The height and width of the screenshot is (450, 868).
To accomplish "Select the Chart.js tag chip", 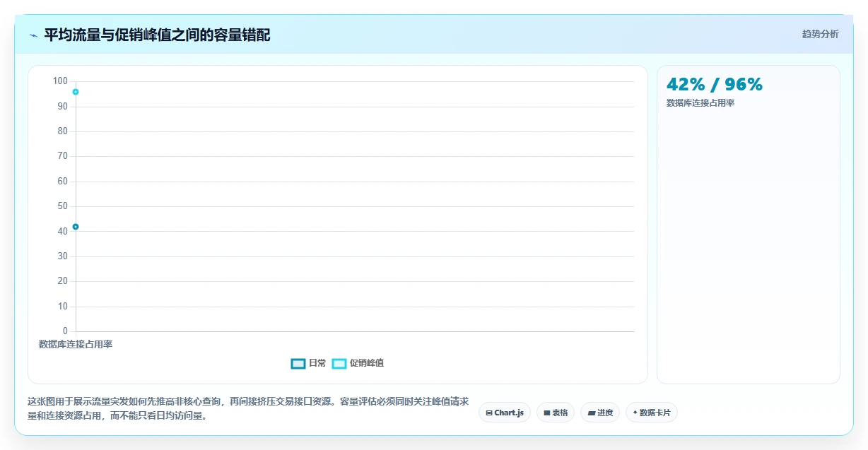I will tap(505, 413).
